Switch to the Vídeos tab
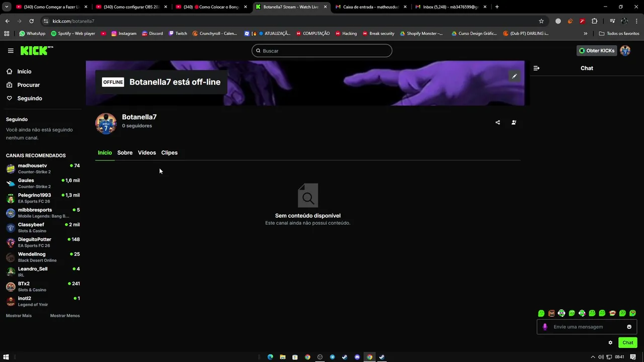This screenshot has height=362, width=644. (x=147, y=153)
